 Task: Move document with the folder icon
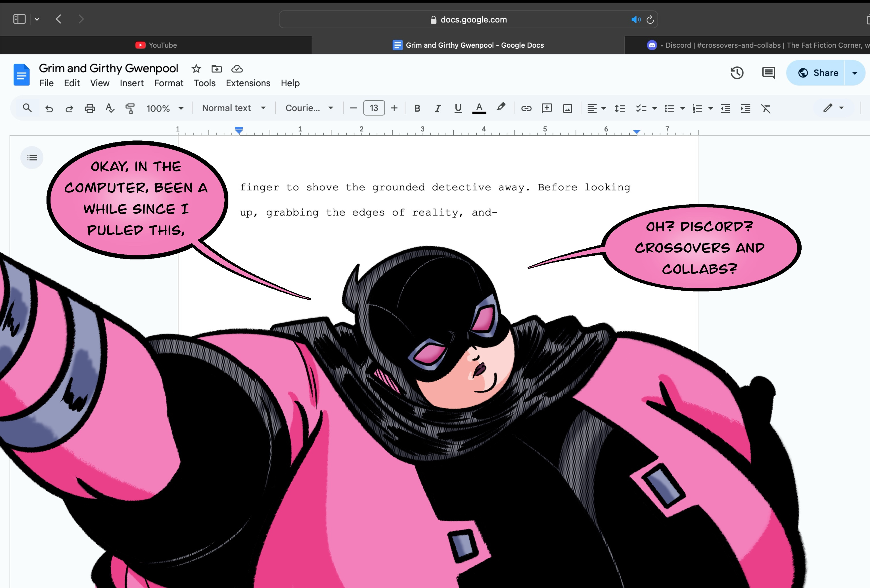click(216, 69)
